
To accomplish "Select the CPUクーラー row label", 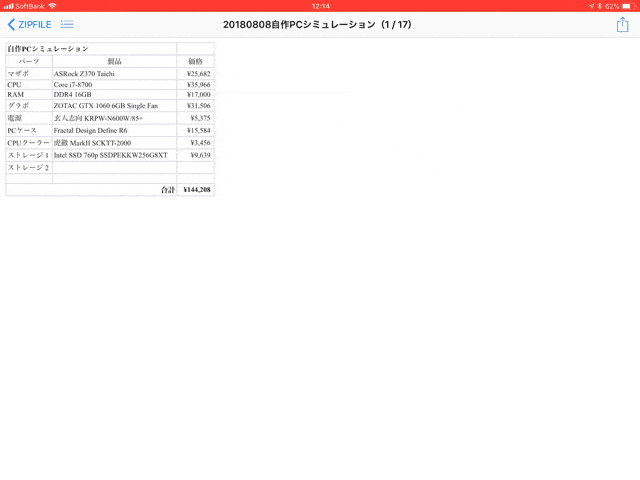I will [x=29, y=143].
